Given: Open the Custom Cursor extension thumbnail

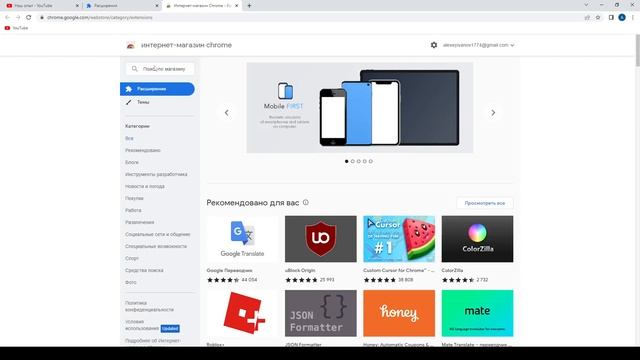Looking at the screenshot, I should click(399, 239).
